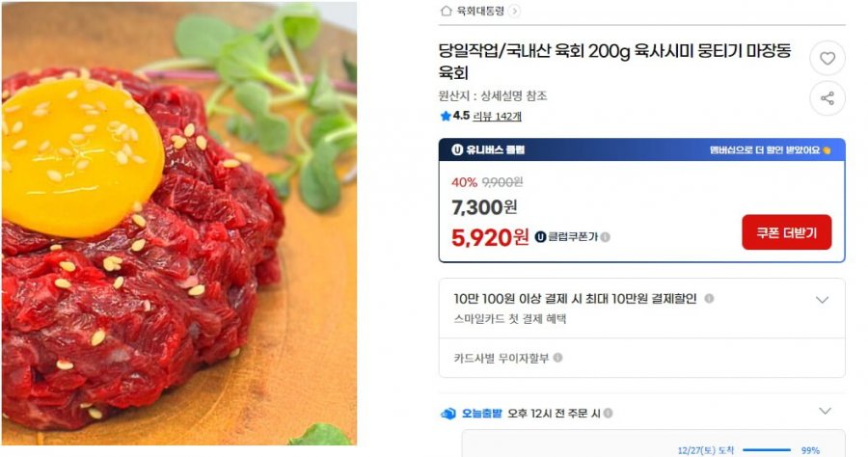The width and height of the screenshot is (868, 457).
Task: Click the 12/27 arrival progress bar
Action: 766,450
